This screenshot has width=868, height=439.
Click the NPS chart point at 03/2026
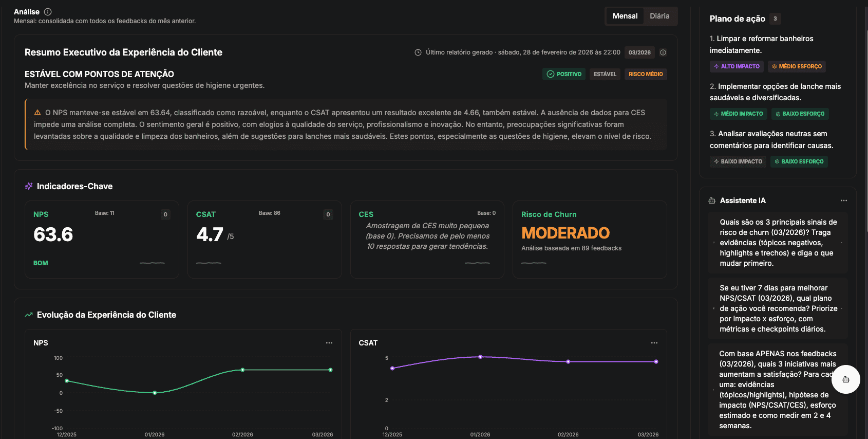click(330, 370)
